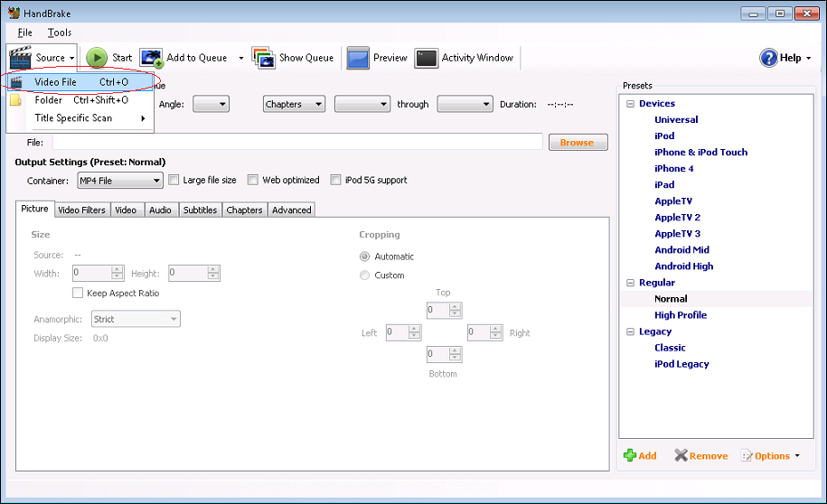Viewport: 827px width, 504px height.
Task: Click the Preview screen icon
Action: (x=358, y=58)
